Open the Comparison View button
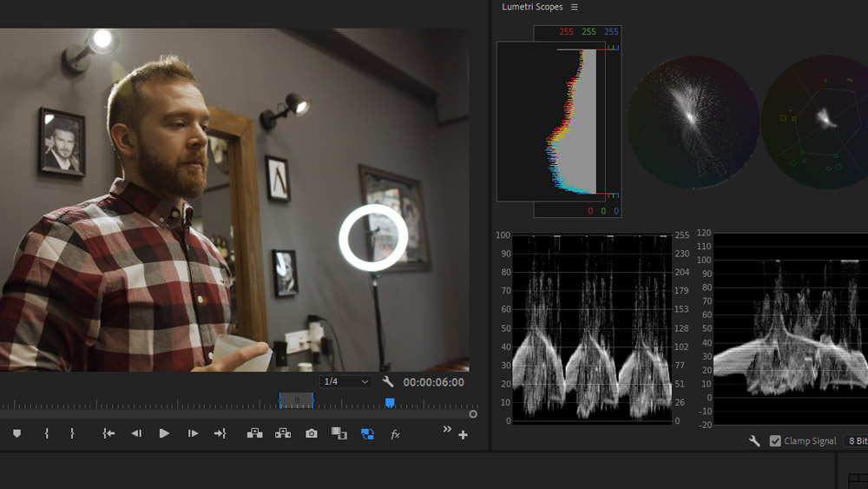 [339, 433]
